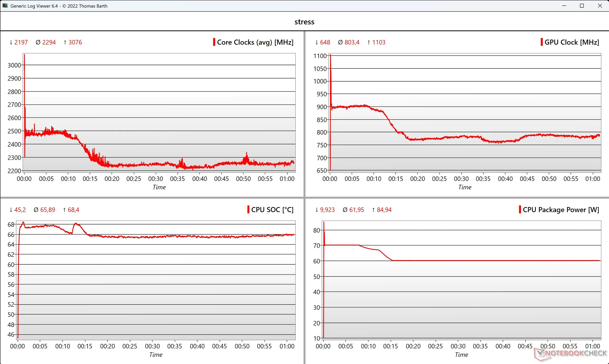Click the red CPU Package Power legend swatch
Screen dimensions: 609x364
click(x=520, y=210)
